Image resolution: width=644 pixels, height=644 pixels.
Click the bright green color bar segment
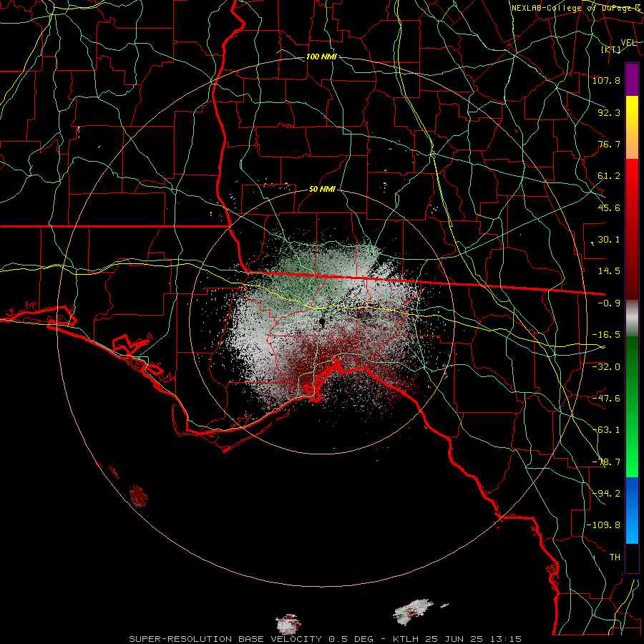tap(632, 406)
